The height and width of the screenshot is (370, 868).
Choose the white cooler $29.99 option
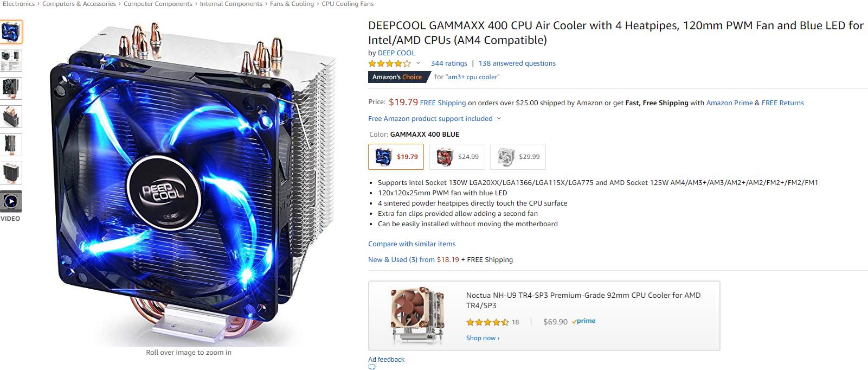(x=518, y=157)
